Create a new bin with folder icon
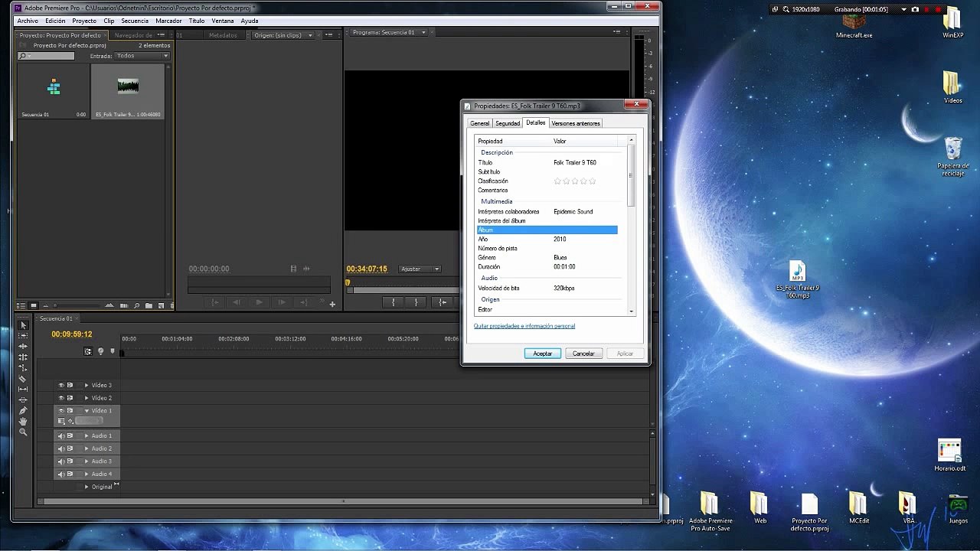The image size is (980, 551). tap(149, 305)
